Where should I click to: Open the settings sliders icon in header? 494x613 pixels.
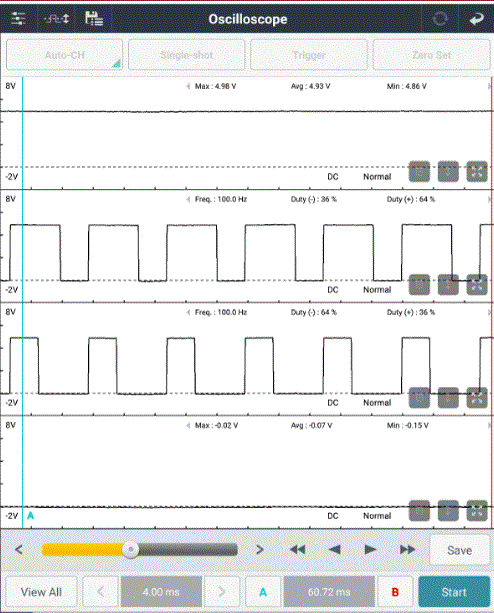click(x=18, y=18)
